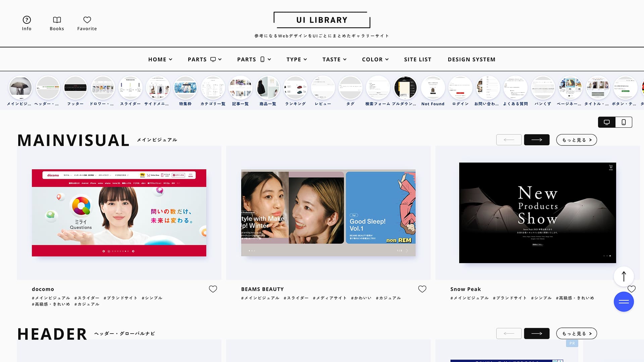Open SITE LIST in navigation
Screen dimensions: 644x362
click(418, 59)
